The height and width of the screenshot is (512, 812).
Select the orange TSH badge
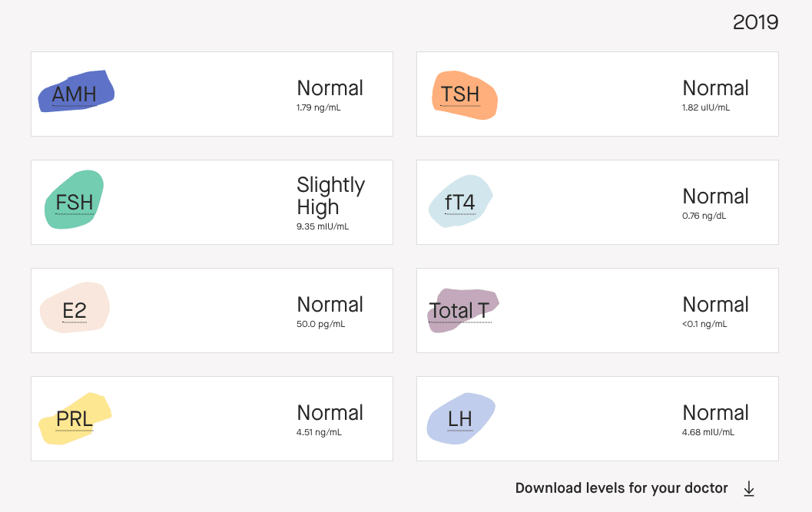pyautogui.click(x=465, y=95)
